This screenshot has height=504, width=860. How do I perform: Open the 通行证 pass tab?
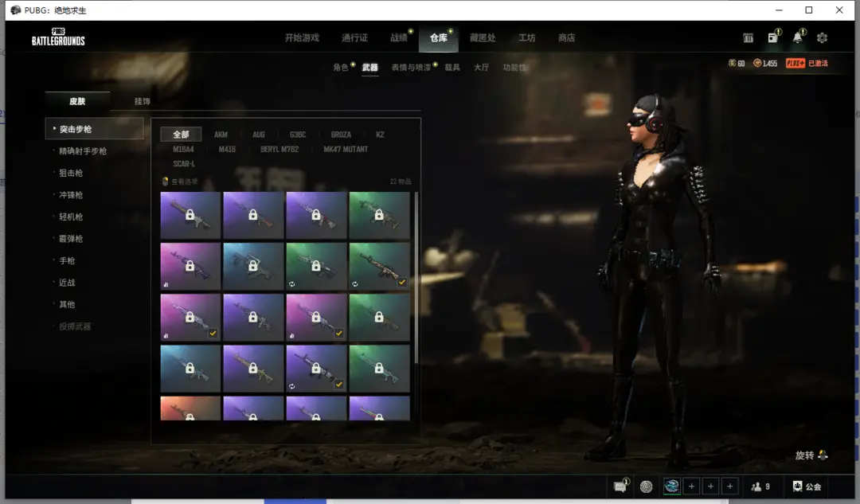[354, 37]
